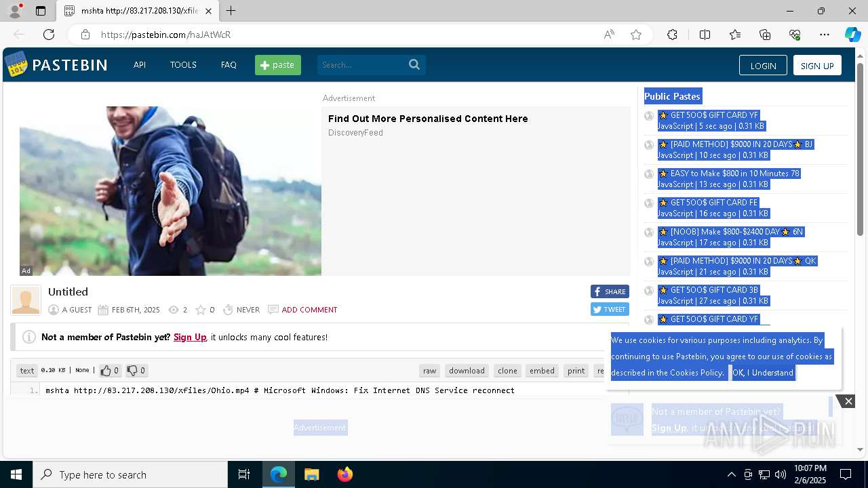Click ADD COMMENT link
868x488 pixels.
[309, 310]
